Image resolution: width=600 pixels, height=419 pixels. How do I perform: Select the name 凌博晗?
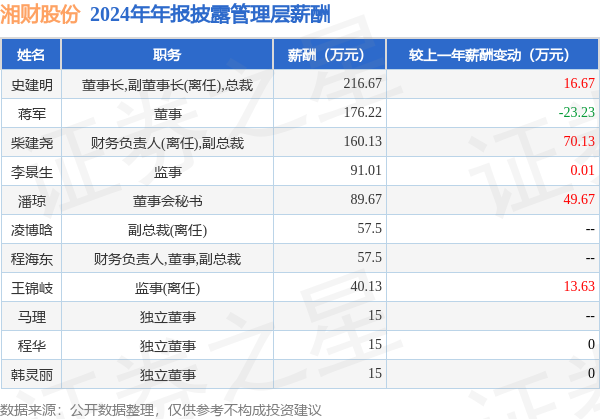[x=32, y=230]
